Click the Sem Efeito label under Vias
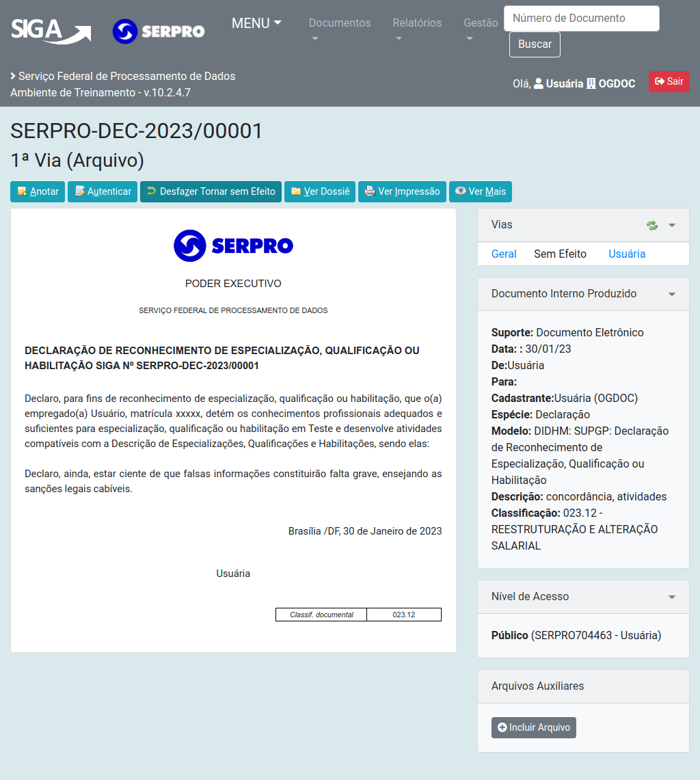Image resolution: width=700 pixels, height=780 pixels. (560, 254)
